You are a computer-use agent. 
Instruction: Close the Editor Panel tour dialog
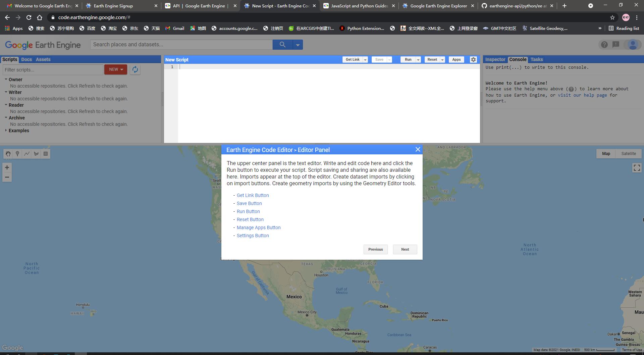[x=418, y=150]
